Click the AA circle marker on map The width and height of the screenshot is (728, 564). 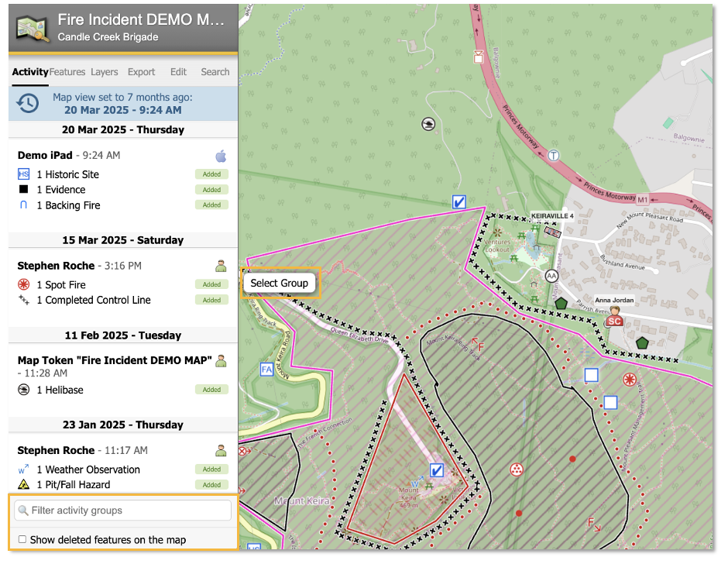pyautogui.click(x=551, y=276)
